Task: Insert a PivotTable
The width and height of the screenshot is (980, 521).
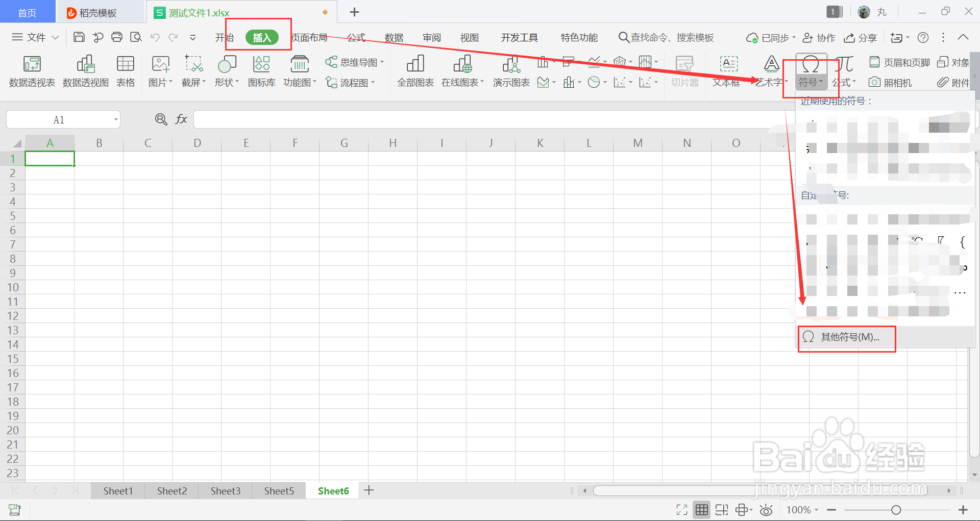Action: click(x=32, y=71)
